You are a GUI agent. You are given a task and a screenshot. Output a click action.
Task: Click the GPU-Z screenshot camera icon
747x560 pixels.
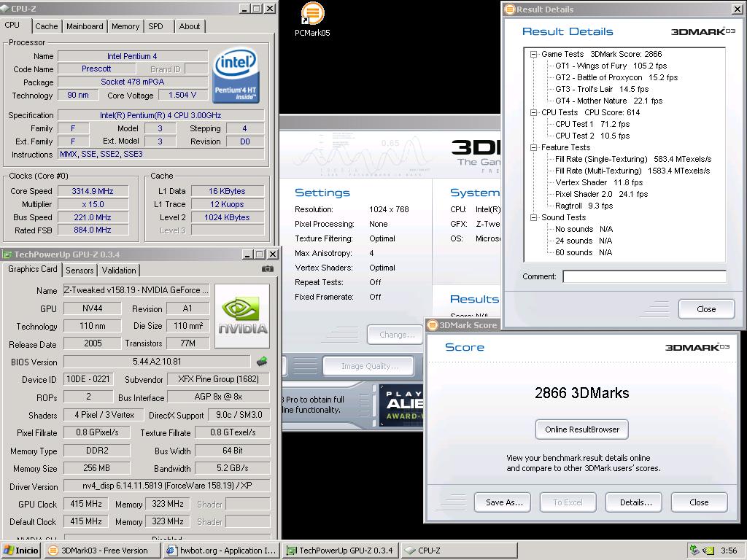click(x=267, y=269)
